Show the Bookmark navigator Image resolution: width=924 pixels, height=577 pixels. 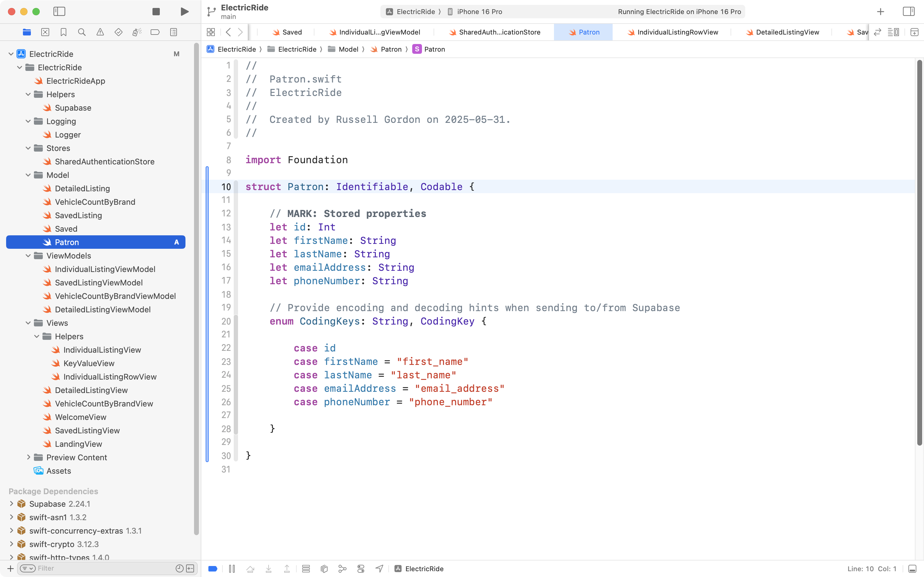(x=63, y=32)
